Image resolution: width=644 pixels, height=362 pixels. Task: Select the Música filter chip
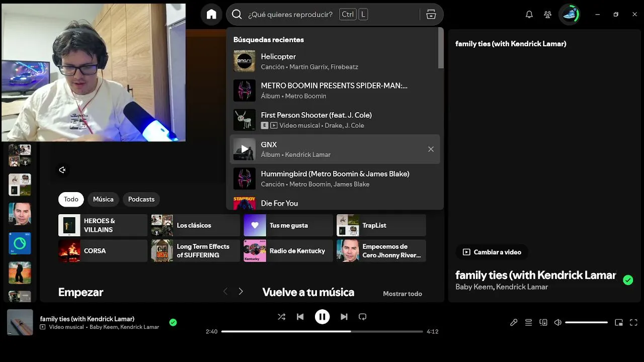coord(103,199)
